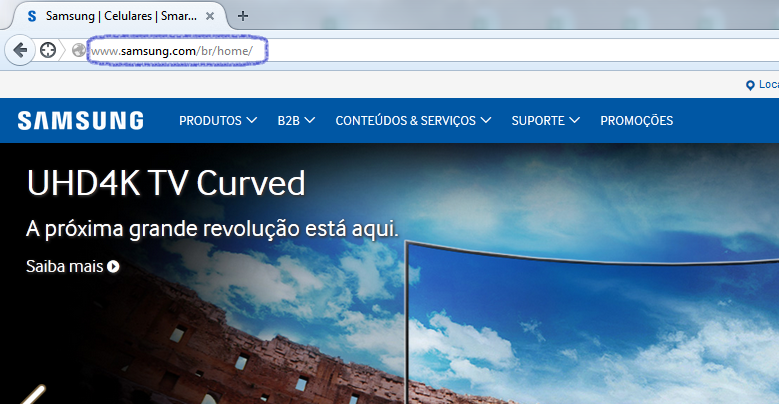Click the crosshair icon beside back button
The image size is (779, 404).
48,50
